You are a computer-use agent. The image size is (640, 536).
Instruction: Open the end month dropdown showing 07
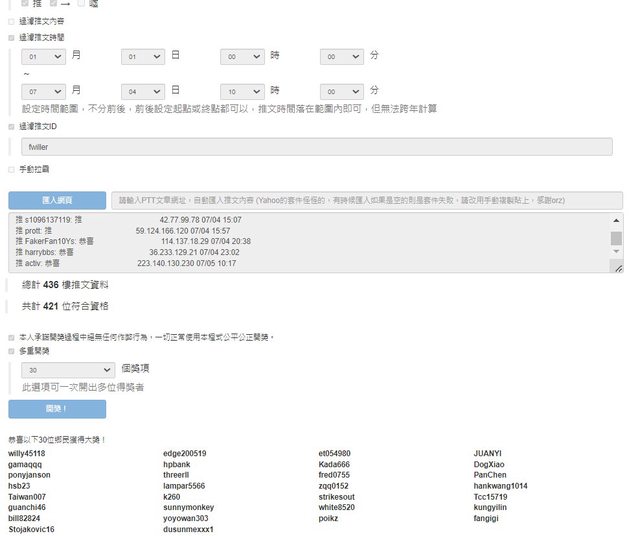(44, 90)
